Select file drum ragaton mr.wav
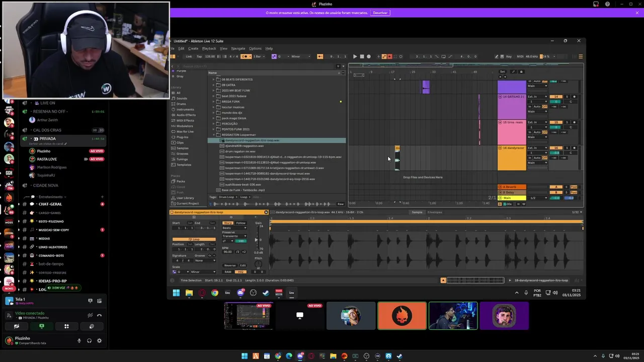The height and width of the screenshot is (362, 644). click(x=240, y=151)
